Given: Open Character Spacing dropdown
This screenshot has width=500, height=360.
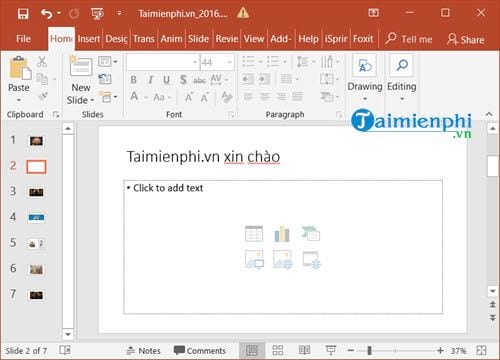Looking at the screenshot, I should pyautogui.click(x=219, y=80).
